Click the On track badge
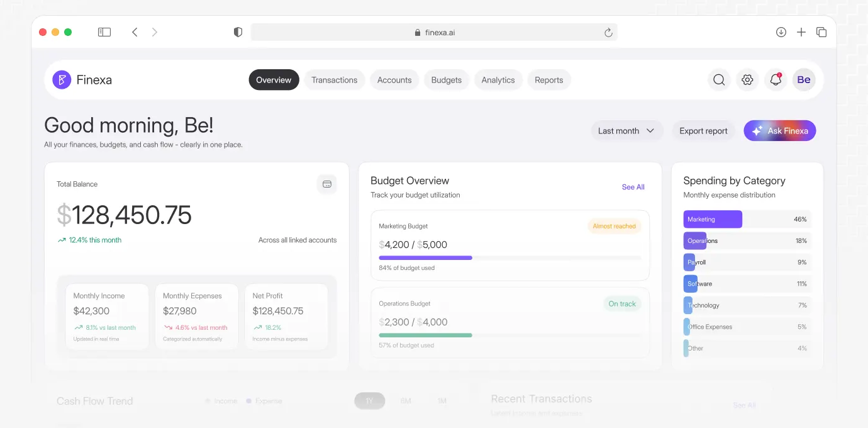 pos(622,303)
